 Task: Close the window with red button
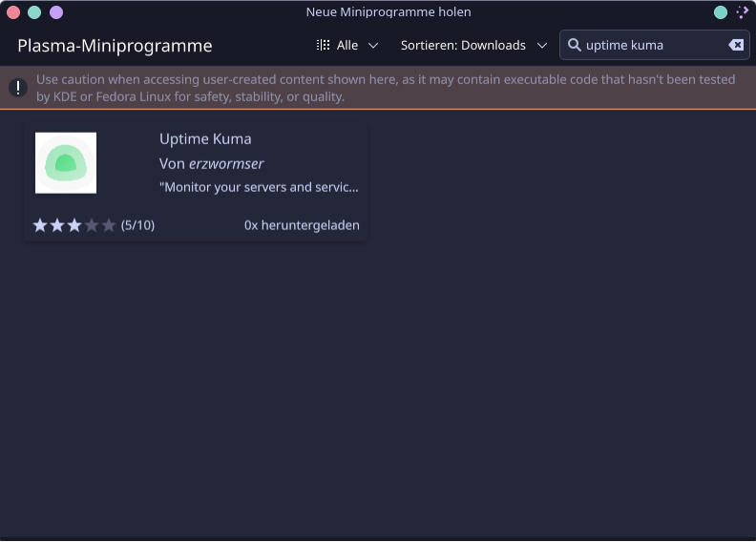13,12
